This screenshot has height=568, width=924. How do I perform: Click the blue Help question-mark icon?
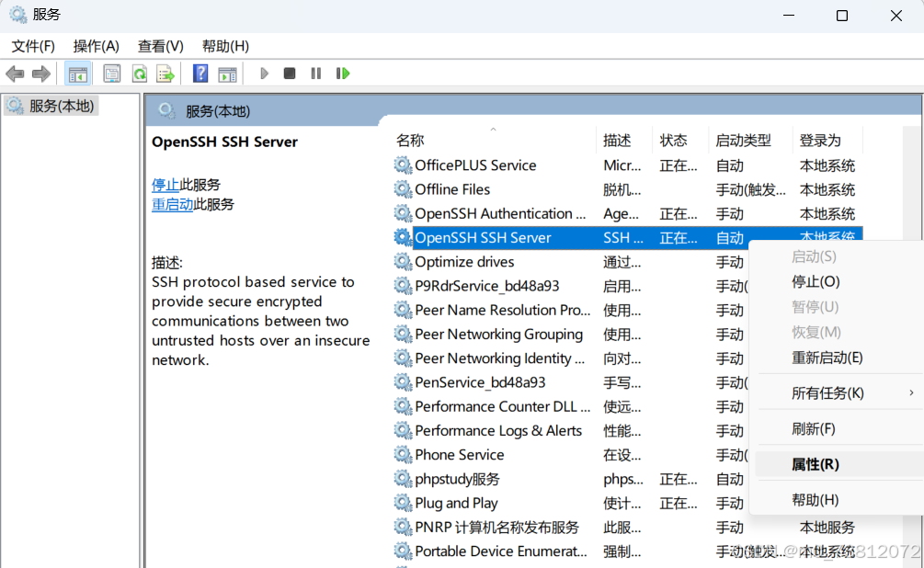(x=200, y=74)
